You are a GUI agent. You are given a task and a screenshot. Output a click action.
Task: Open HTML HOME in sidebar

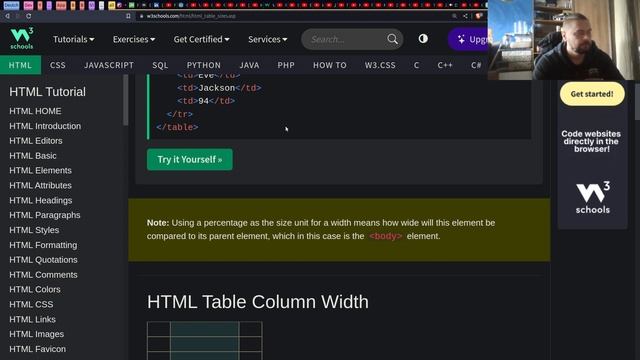(35, 111)
